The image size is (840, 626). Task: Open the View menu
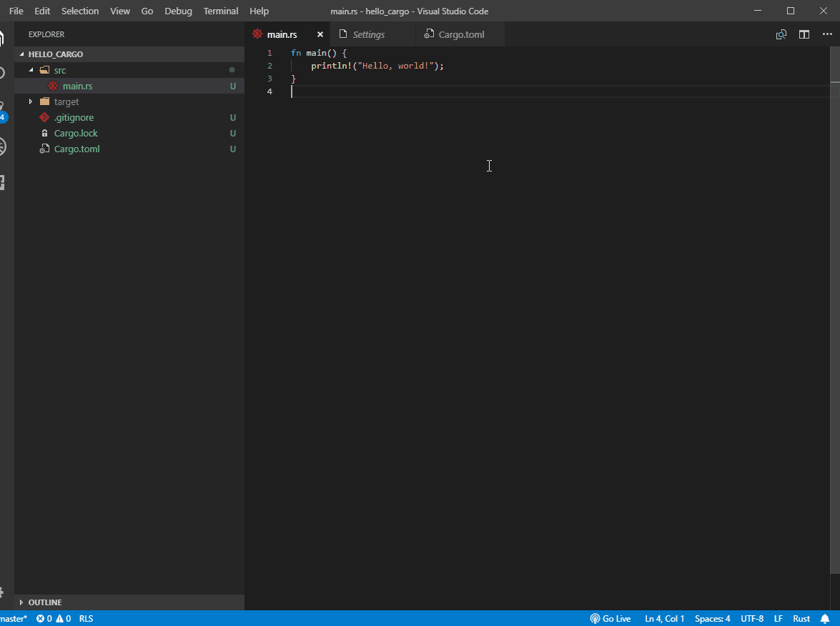[x=120, y=11]
